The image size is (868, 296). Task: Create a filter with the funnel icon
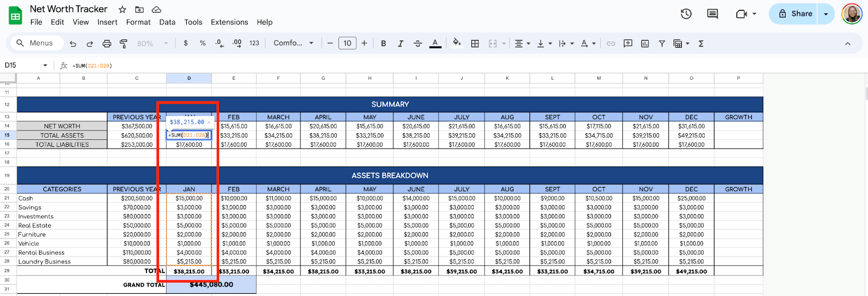click(662, 43)
